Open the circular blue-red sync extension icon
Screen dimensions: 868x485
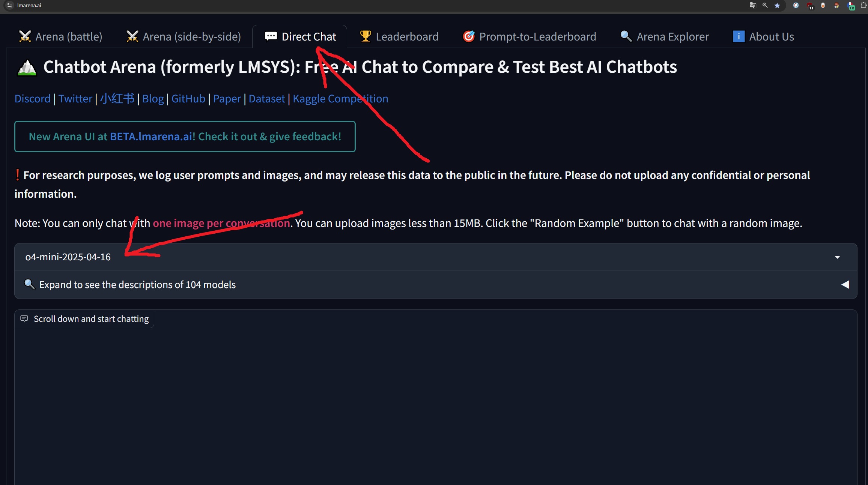pyautogui.click(x=796, y=5)
